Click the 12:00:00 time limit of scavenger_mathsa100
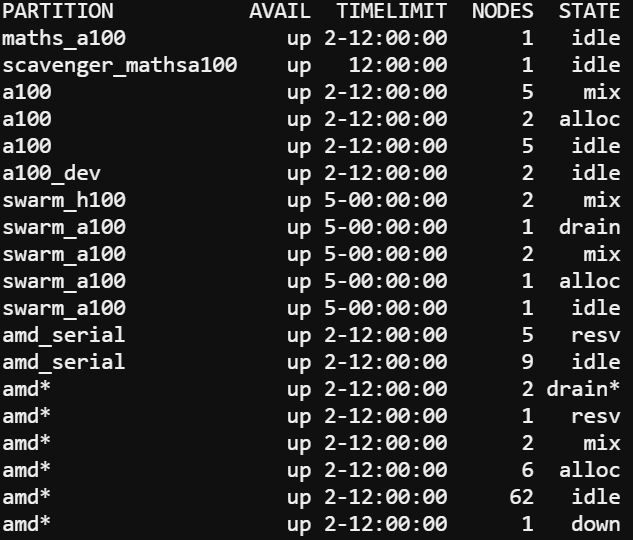633x540 pixels. [x=398, y=66]
